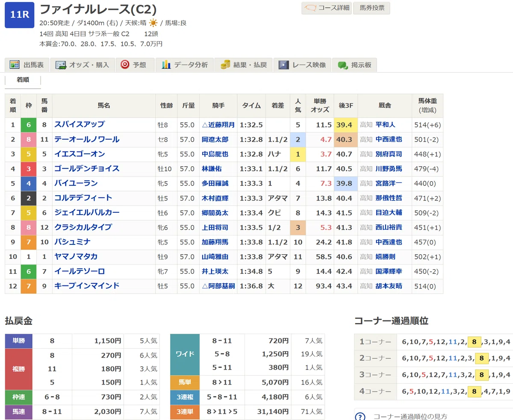Open horse page for テーオールノワール
The height and width of the screenshot is (420, 513).
[x=87, y=139]
